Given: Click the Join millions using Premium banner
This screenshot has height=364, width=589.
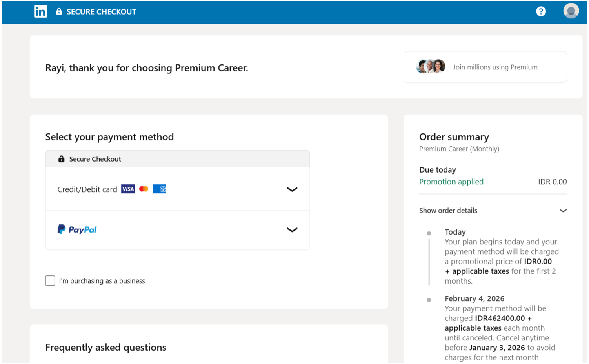Looking at the screenshot, I should (495, 67).
